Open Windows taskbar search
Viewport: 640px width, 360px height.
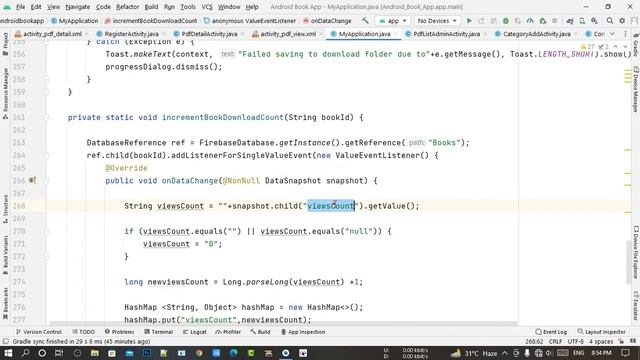(25, 353)
